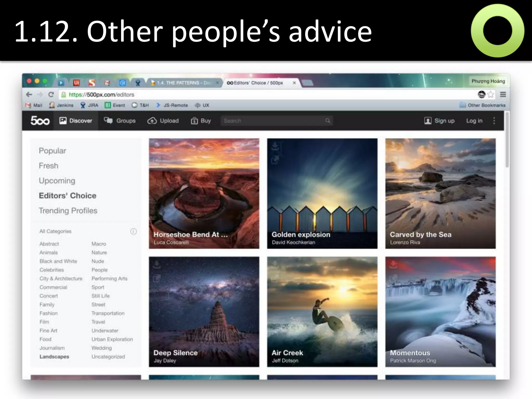Filter by City & Architecture category

click(x=61, y=278)
